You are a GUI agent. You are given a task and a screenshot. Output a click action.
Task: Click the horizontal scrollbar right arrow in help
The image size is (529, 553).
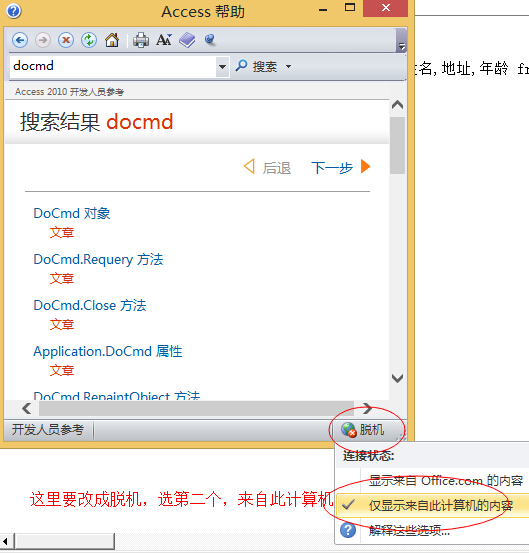(367, 408)
